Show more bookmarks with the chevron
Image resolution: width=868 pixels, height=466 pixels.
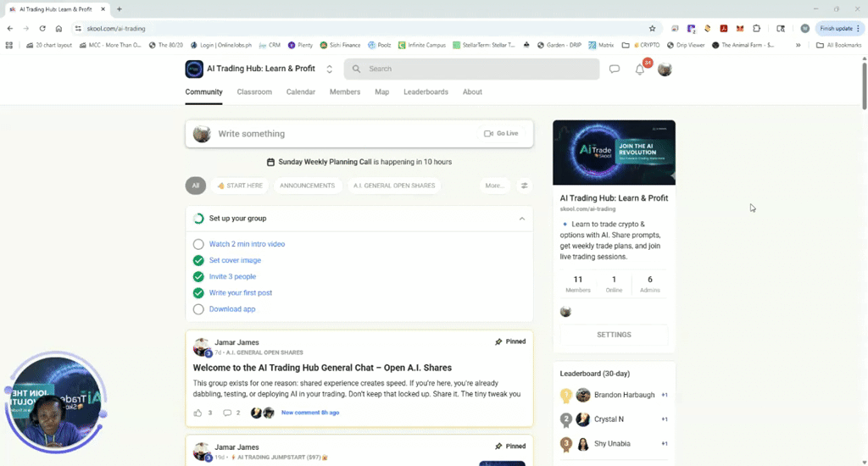(798, 45)
